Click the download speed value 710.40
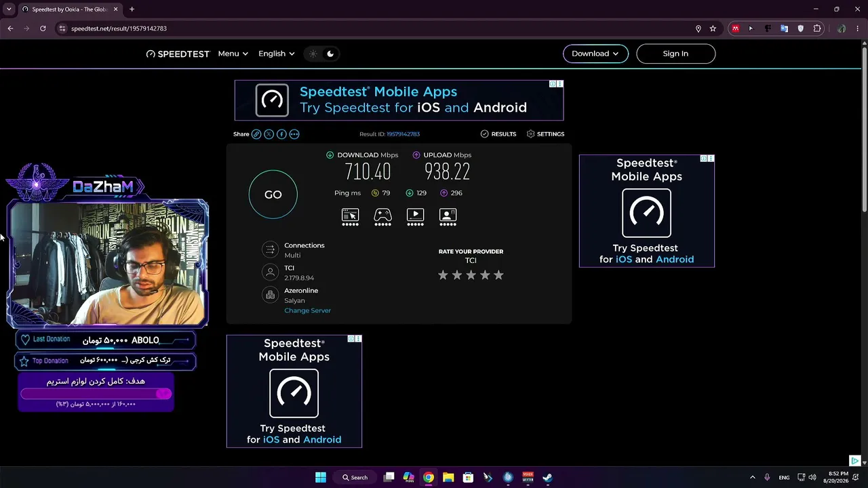868x488 pixels. (x=368, y=172)
